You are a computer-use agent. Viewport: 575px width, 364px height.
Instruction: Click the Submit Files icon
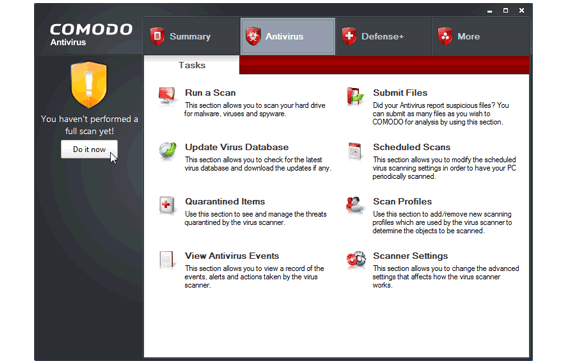click(x=355, y=96)
